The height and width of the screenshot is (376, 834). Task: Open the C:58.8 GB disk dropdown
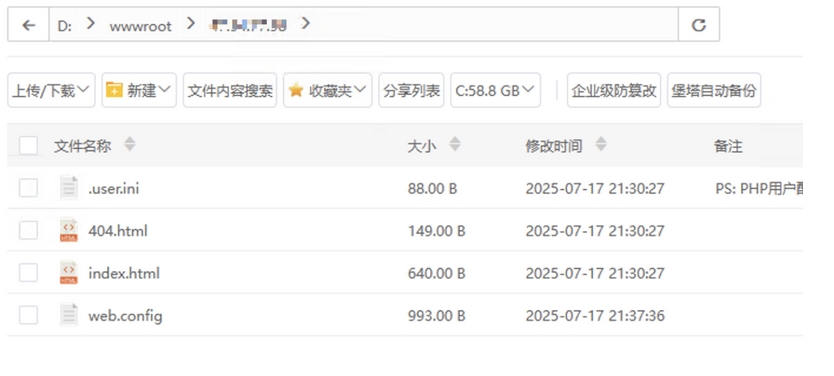pos(495,90)
